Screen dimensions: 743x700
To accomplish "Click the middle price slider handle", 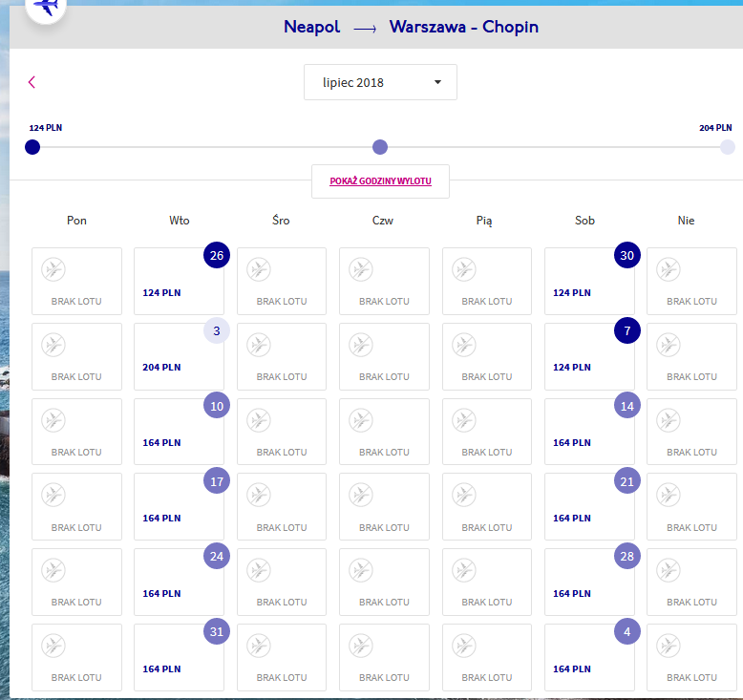I will 380,147.
